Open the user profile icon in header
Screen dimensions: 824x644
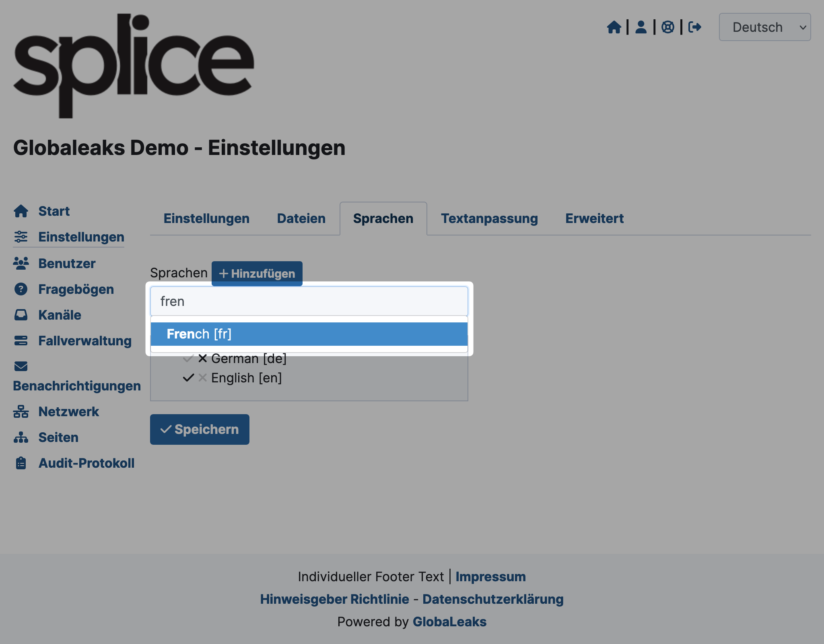click(x=641, y=27)
